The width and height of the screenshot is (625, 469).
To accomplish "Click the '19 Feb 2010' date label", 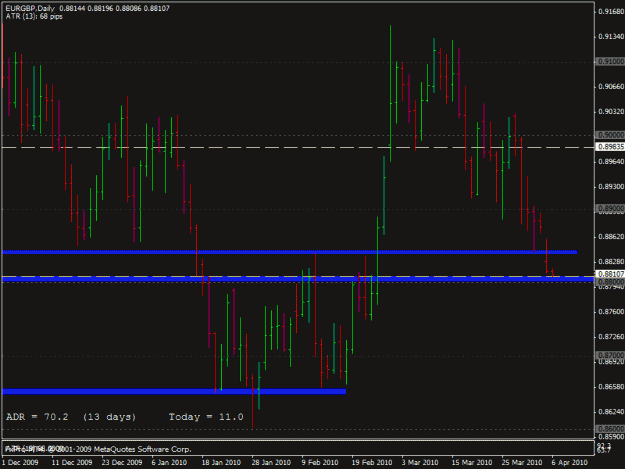I will 371,463.
